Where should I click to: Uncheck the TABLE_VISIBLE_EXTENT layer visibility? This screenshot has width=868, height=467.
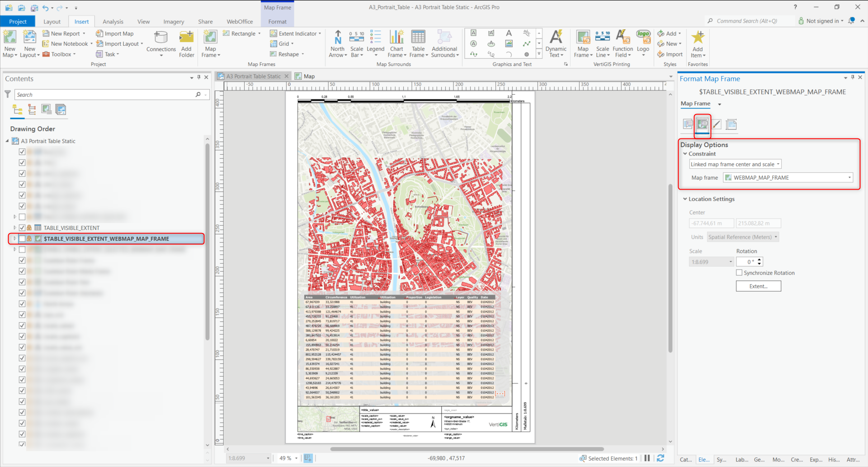coord(22,228)
